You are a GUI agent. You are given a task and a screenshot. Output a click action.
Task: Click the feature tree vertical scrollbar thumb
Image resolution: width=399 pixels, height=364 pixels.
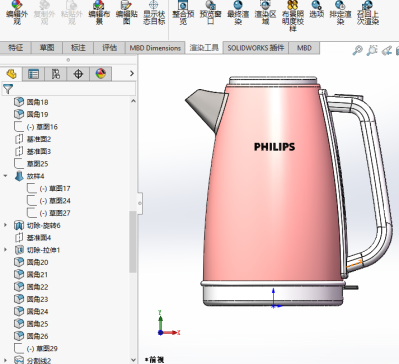pos(132,242)
